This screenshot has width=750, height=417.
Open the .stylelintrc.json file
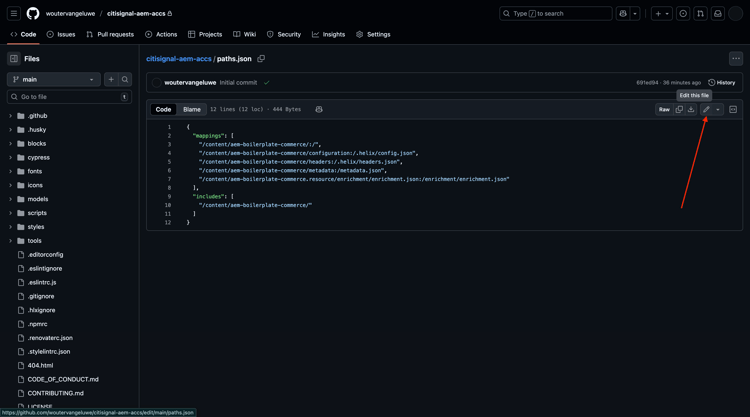tap(49, 351)
